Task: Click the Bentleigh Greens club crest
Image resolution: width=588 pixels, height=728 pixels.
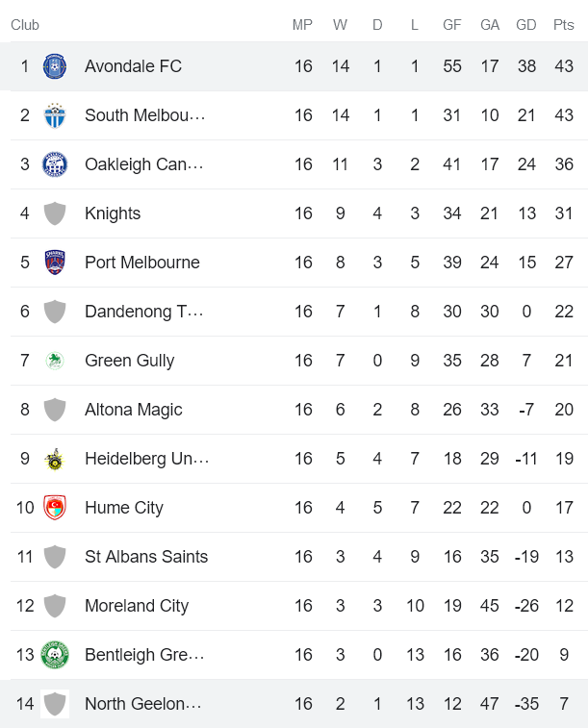Action: click(55, 655)
